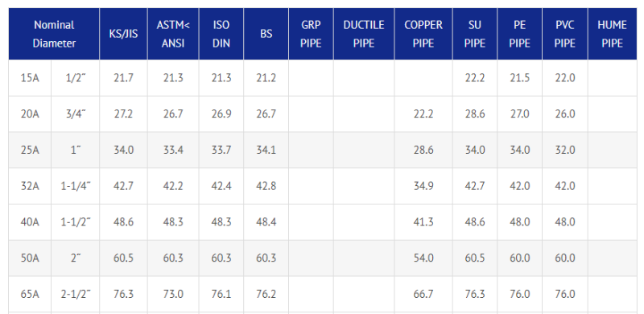Select the COPPER PIPE column header
The height and width of the screenshot is (314, 644).
(423, 34)
